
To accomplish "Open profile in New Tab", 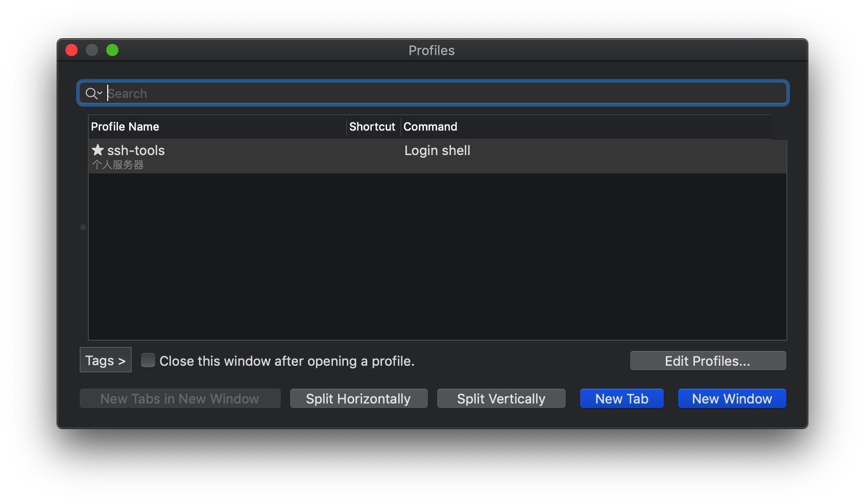I will click(x=621, y=398).
